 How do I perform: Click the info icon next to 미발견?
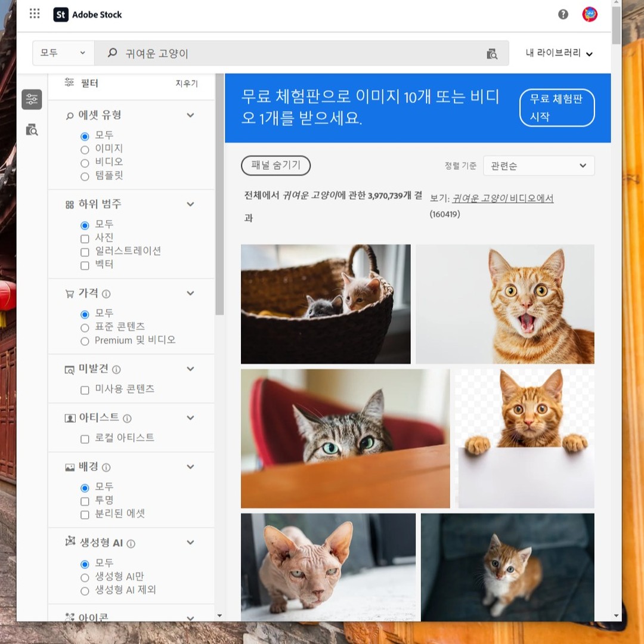click(116, 369)
